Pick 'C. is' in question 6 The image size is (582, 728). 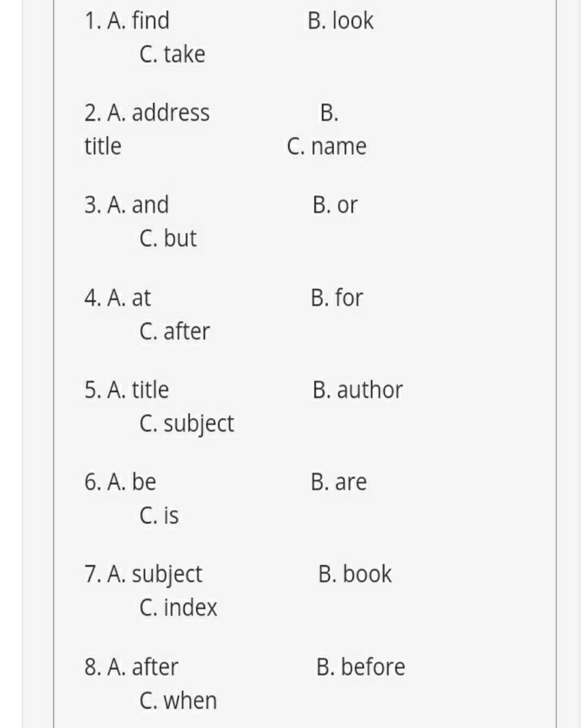[x=159, y=515]
